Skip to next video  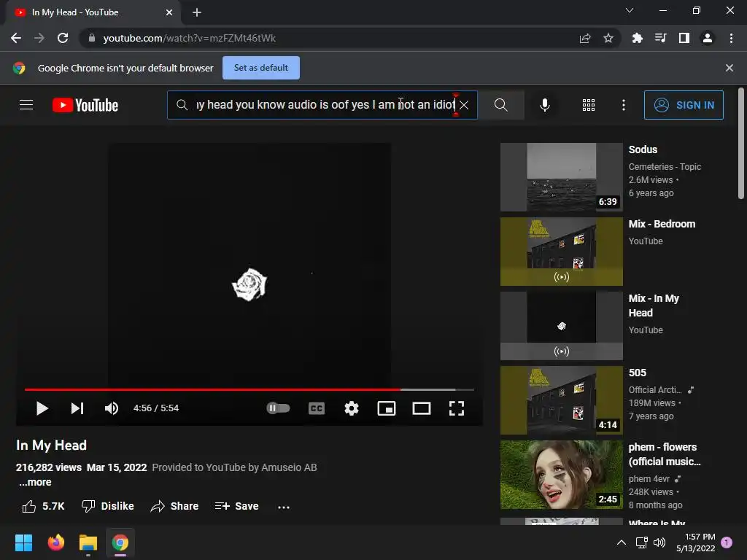pyautogui.click(x=77, y=408)
